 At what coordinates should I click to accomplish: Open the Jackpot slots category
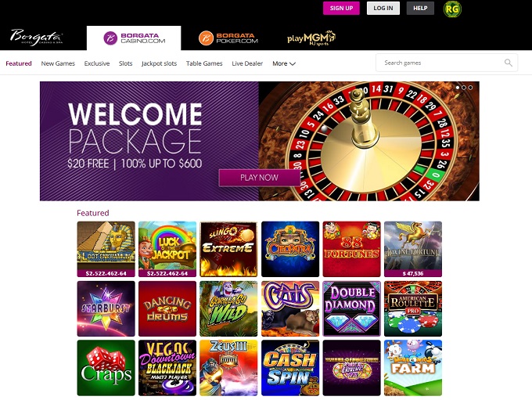(159, 63)
